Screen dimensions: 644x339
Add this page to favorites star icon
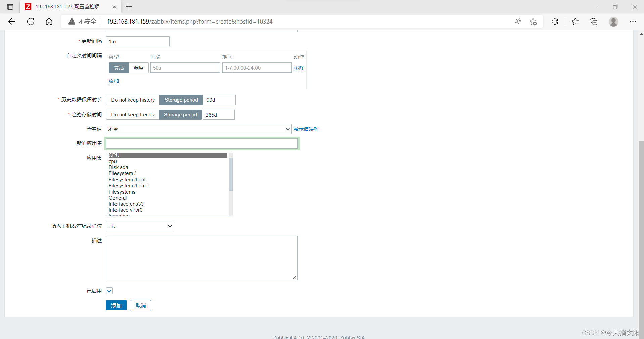tap(533, 22)
